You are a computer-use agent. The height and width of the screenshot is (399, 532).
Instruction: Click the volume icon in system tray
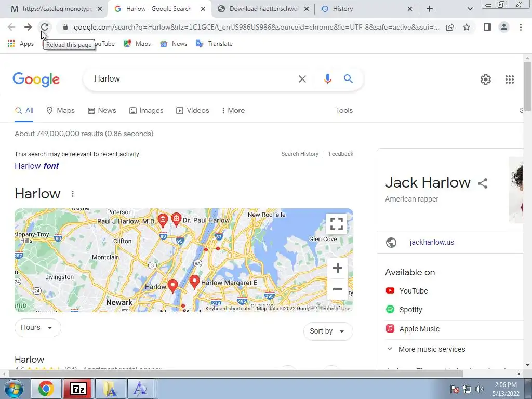[x=480, y=389]
